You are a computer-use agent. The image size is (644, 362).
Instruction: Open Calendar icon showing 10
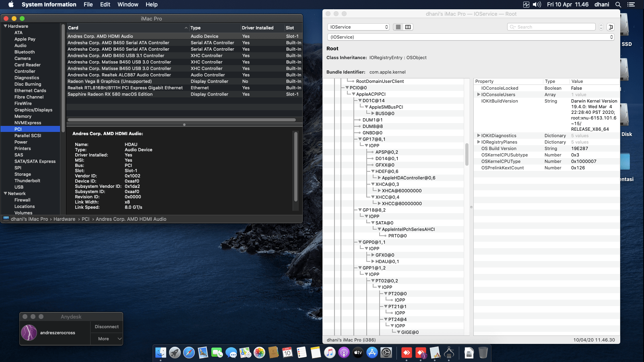click(287, 353)
